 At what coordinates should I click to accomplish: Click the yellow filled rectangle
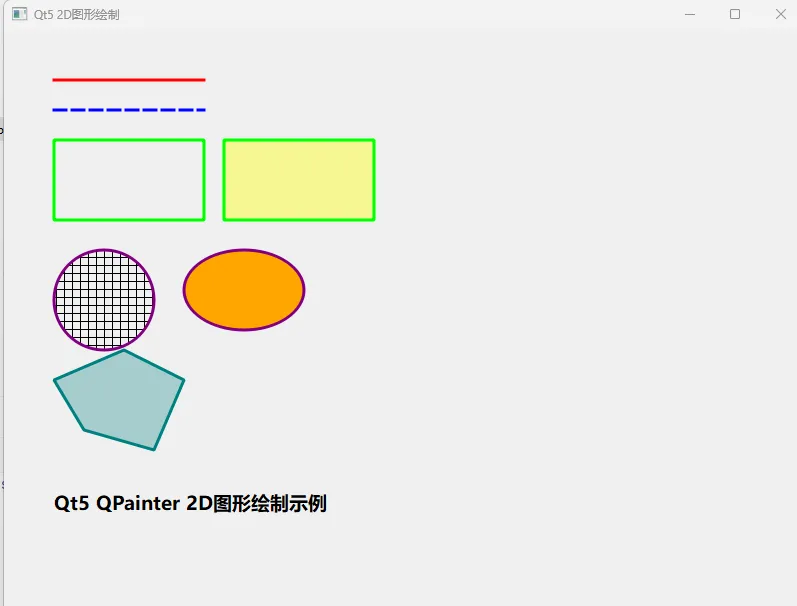299,180
